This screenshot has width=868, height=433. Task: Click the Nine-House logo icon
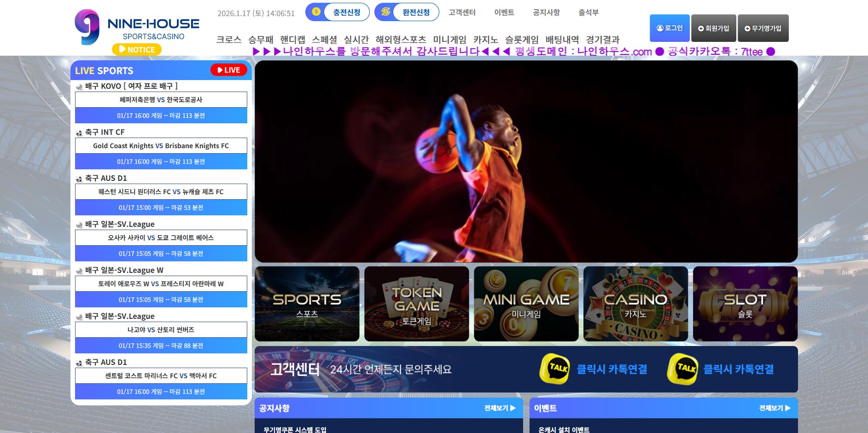(87, 27)
